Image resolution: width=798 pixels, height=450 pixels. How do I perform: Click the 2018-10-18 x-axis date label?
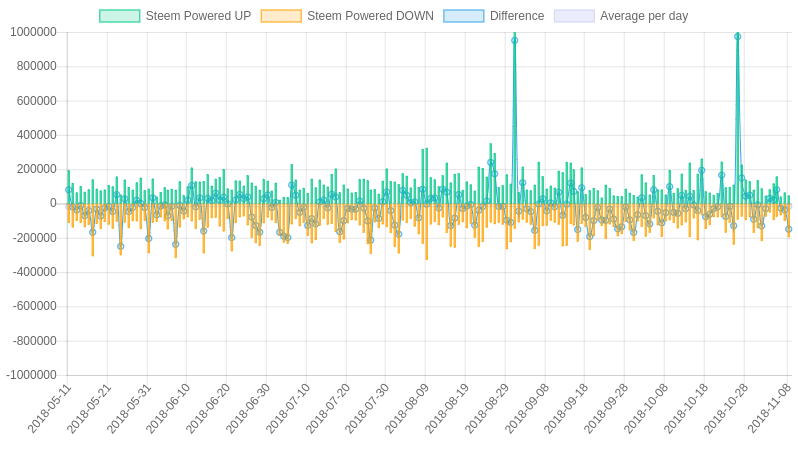click(x=686, y=409)
